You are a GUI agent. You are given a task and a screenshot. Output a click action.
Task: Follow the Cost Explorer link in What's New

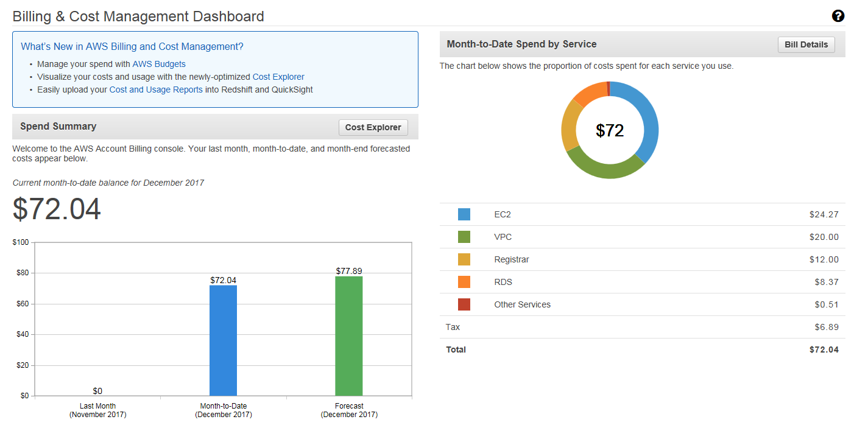278,77
